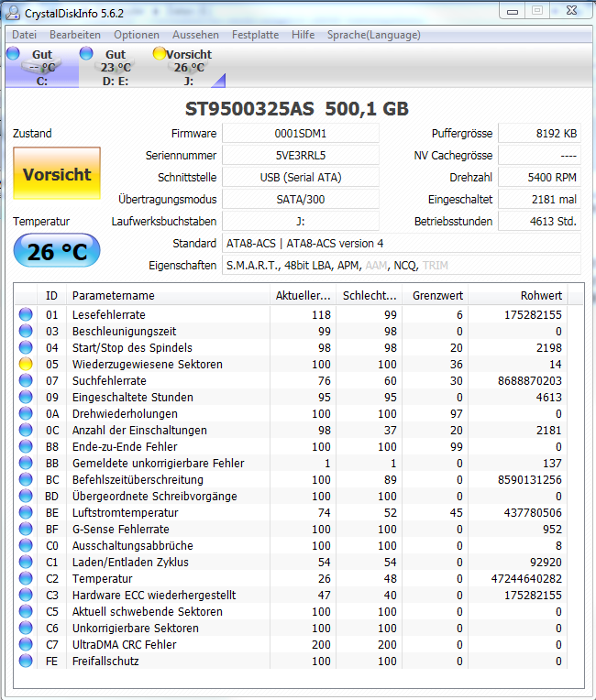Open the Bearbeiten menu

tap(74, 35)
